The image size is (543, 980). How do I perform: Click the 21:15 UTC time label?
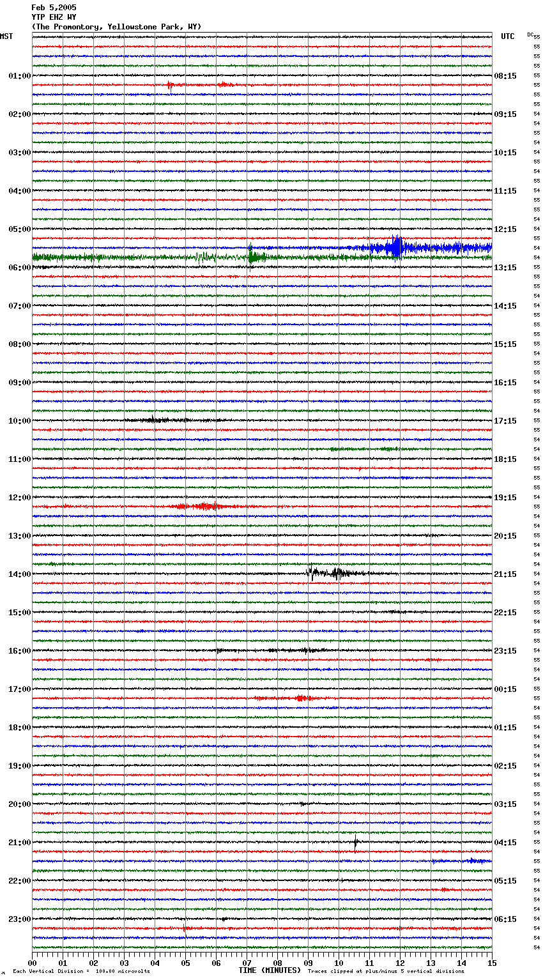505,574
